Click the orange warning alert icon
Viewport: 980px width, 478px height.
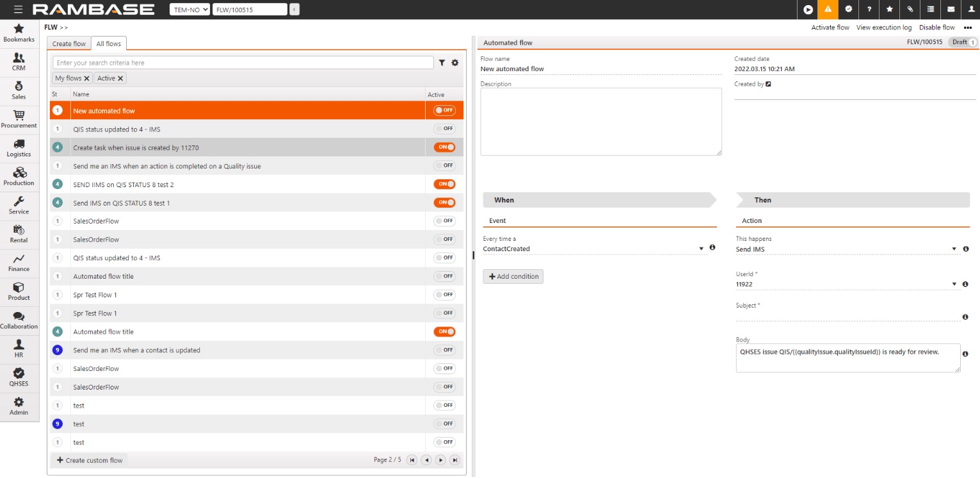pyautogui.click(x=828, y=10)
